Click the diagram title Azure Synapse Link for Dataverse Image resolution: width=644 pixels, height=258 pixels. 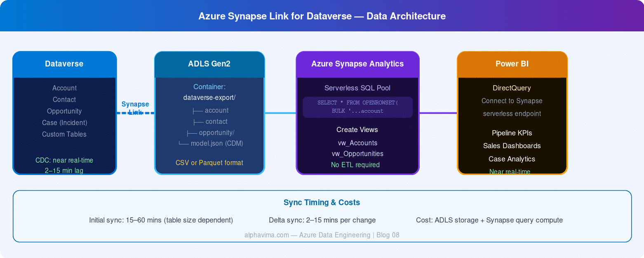click(322, 16)
